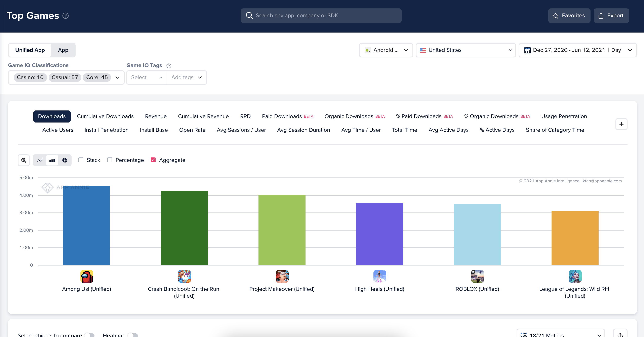Switch to the Revenue metric tab
The width and height of the screenshot is (644, 337).
(156, 116)
